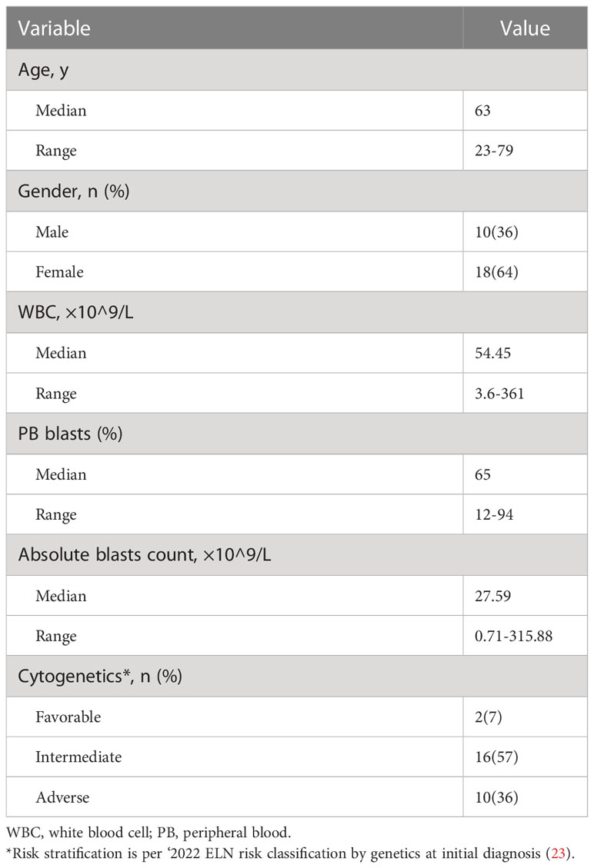Image resolution: width=594 pixels, height=868 pixels.
Task: Click the Cytogenetics*, n (%) section row
Action: (297, 676)
